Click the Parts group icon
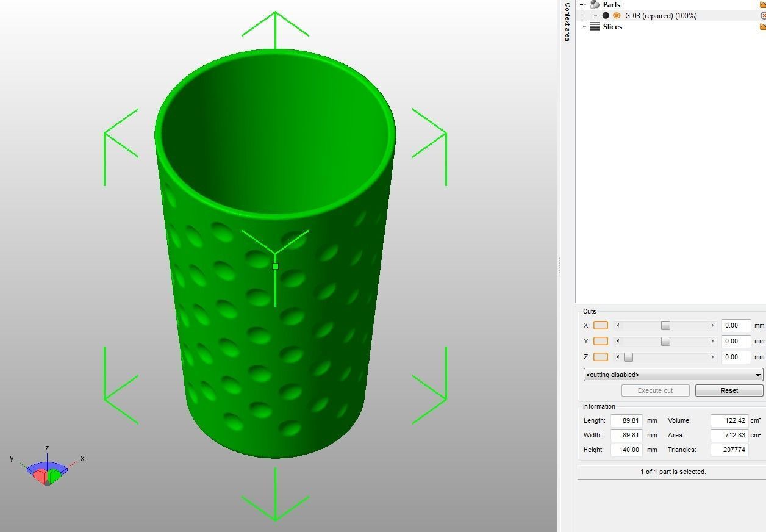 [595, 4]
